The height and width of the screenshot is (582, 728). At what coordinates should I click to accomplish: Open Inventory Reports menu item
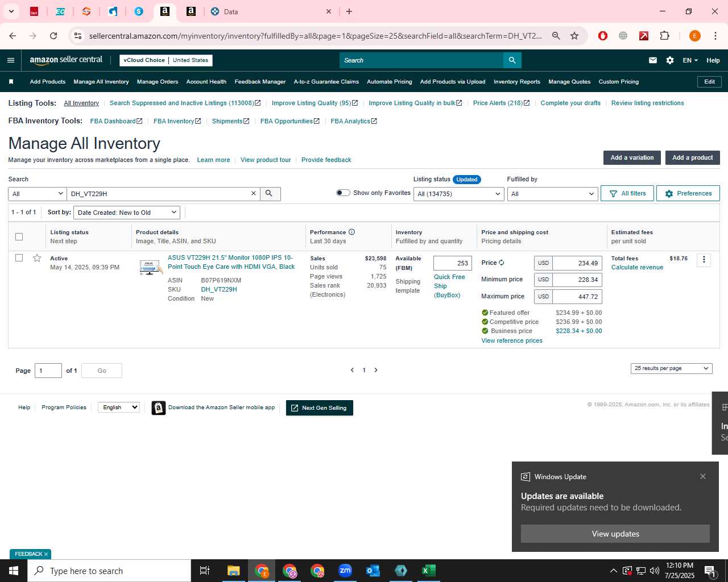click(517, 82)
